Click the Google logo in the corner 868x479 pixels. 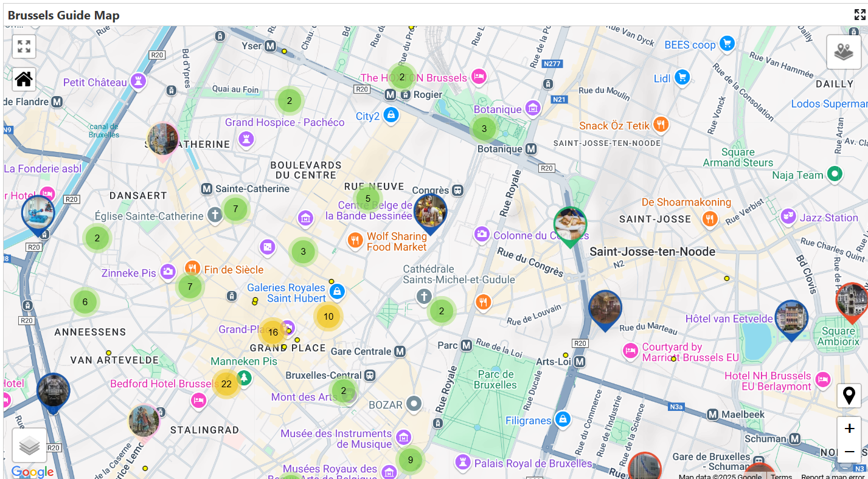click(x=32, y=472)
